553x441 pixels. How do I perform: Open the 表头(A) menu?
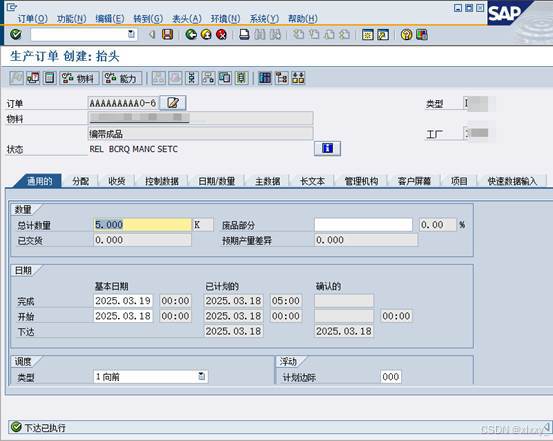point(187,18)
